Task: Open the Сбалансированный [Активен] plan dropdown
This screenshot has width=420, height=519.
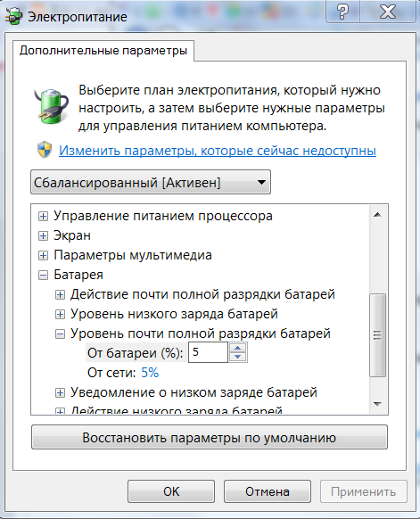Action: [151, 182]
